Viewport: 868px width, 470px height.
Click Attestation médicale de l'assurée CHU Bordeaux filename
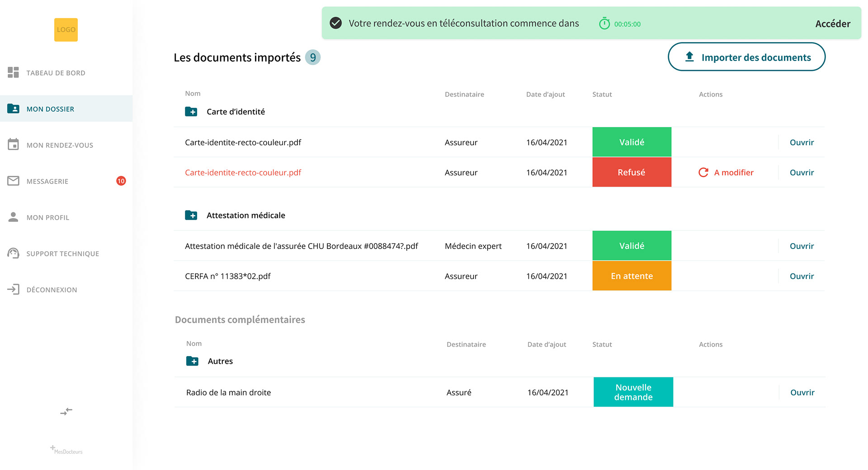tap(302, 246)
